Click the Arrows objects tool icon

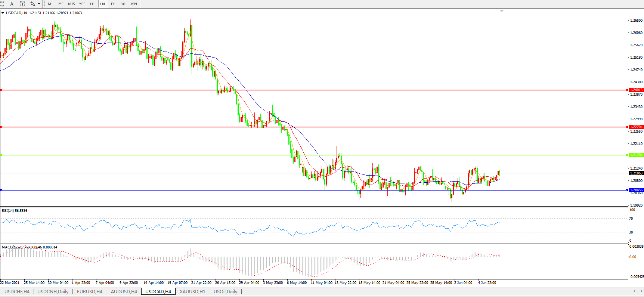point(32,4)
